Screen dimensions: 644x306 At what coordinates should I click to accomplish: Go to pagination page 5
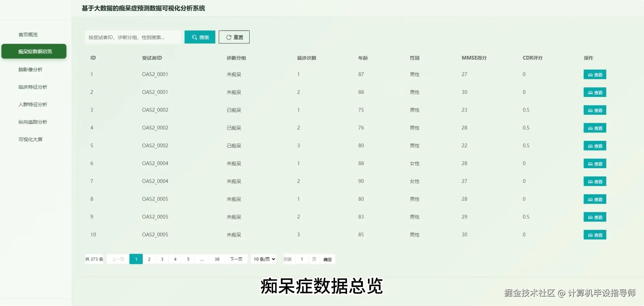click(x=188, y=259)
